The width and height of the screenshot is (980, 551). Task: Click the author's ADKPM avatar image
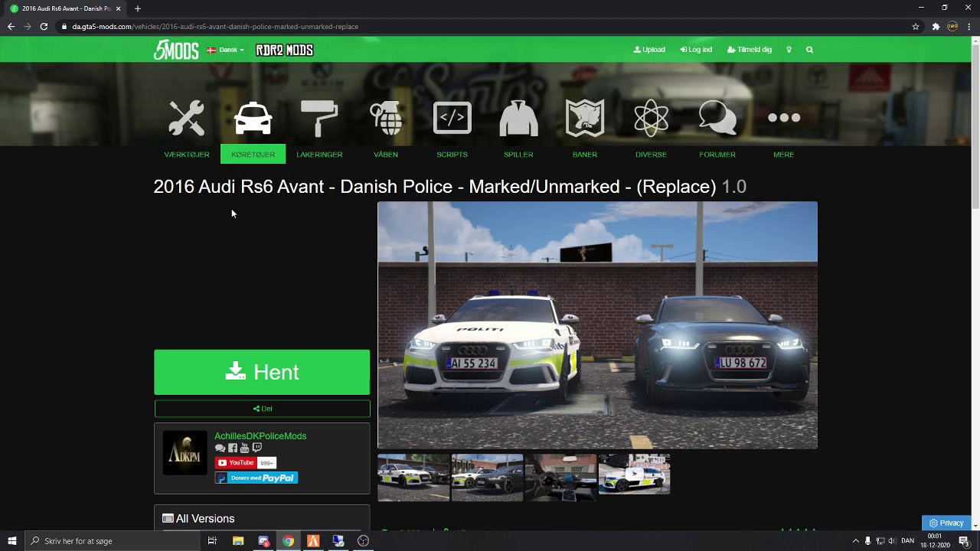click(x=185, y=453)
